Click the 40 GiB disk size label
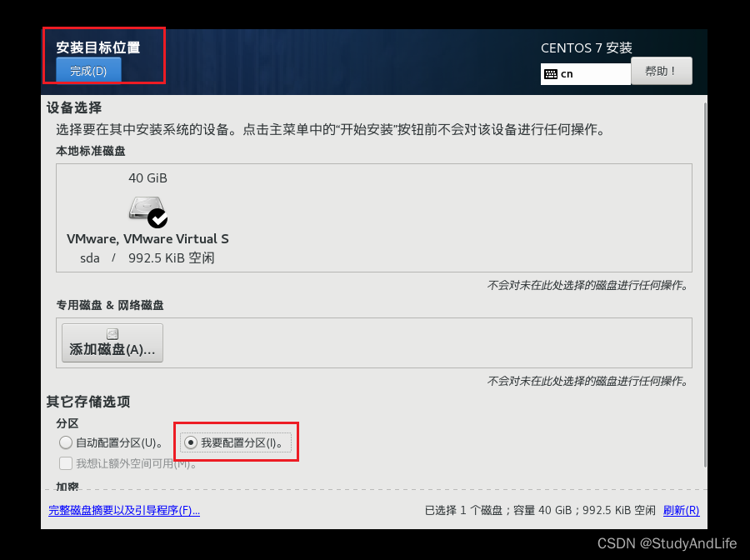Viewport: 750px width, 560px height. coord(147,177)
